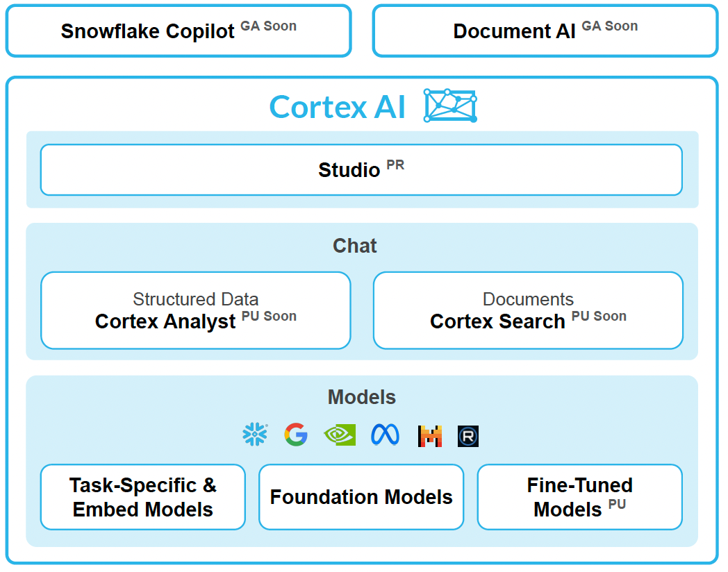
Task: Click PU Soon next to Cortex Analyst
Action: 269,316
